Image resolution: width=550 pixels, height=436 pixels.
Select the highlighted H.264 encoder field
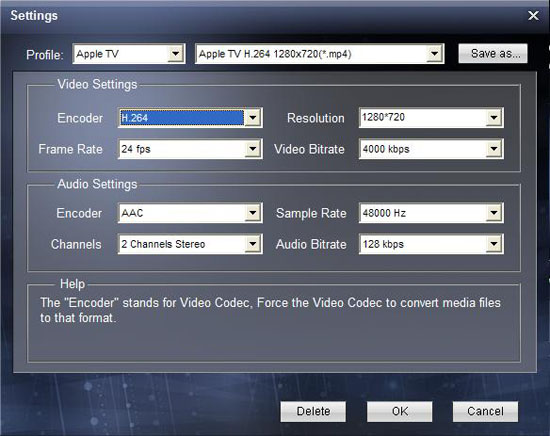[181, 118]
